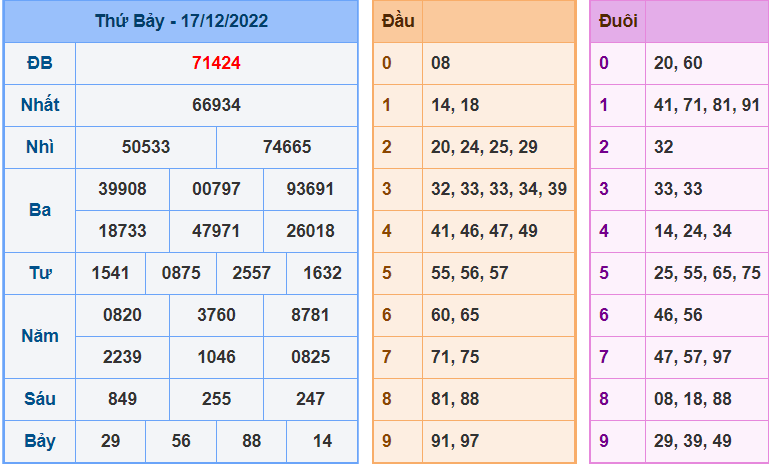Select the ĐB prize number 71424
This screenshot has width=769, height=464.
click(216, 63)
